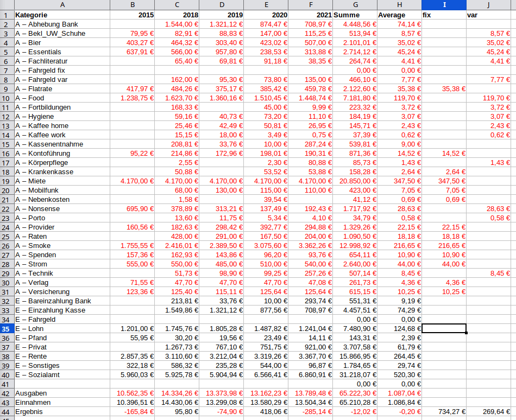Click Ergebnis 2015 value -165,84 €
The height and width of the screenshot is (420, 516).
click(133, 412)
